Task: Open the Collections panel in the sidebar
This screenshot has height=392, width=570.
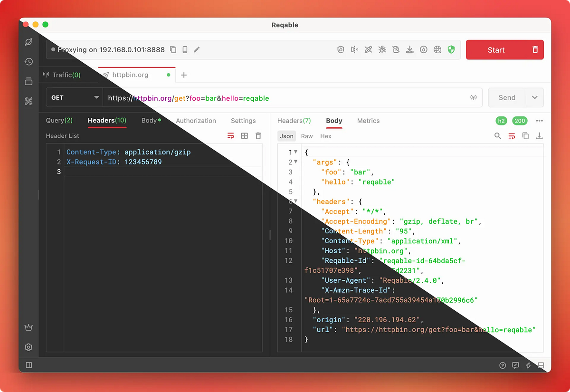Action: click(28, 81)
